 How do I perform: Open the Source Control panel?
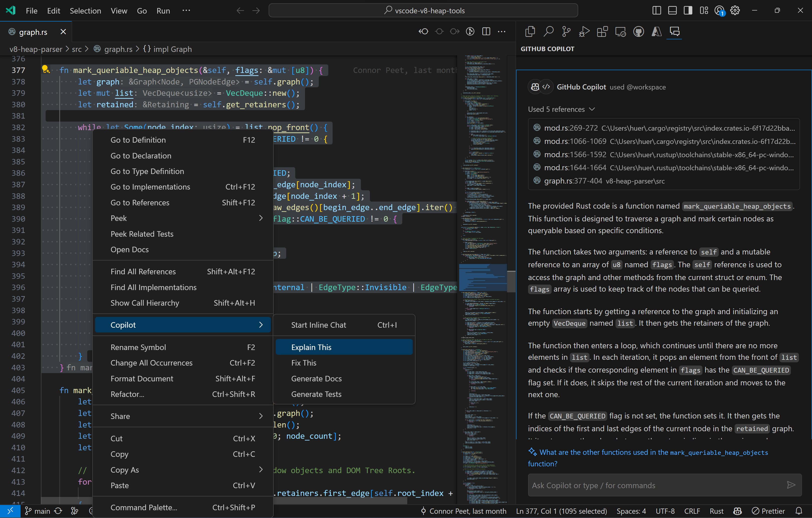(x=566, y=31)
